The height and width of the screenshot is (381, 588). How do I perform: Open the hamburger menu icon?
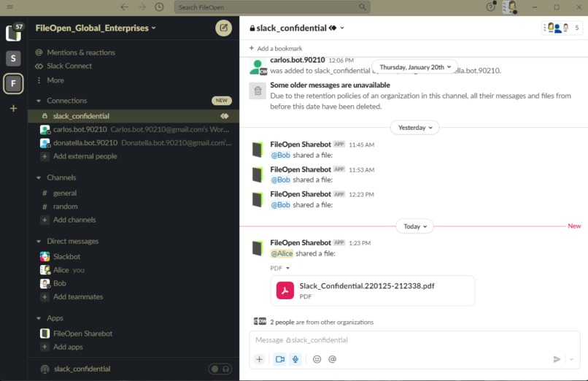tap(10, 7)
